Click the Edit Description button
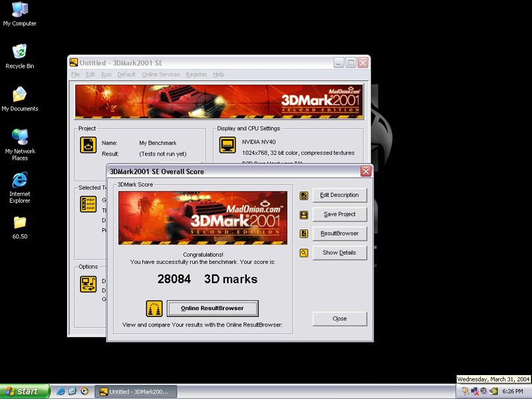 (340, 195)
